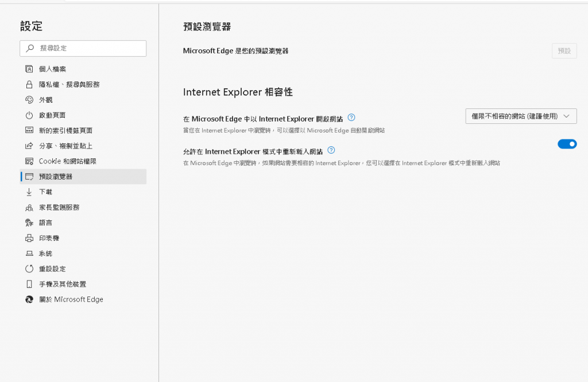This screenshot has width=588, height=382.
Task: Select 語言 in the sidebar
Action: (x=83, y=223)
